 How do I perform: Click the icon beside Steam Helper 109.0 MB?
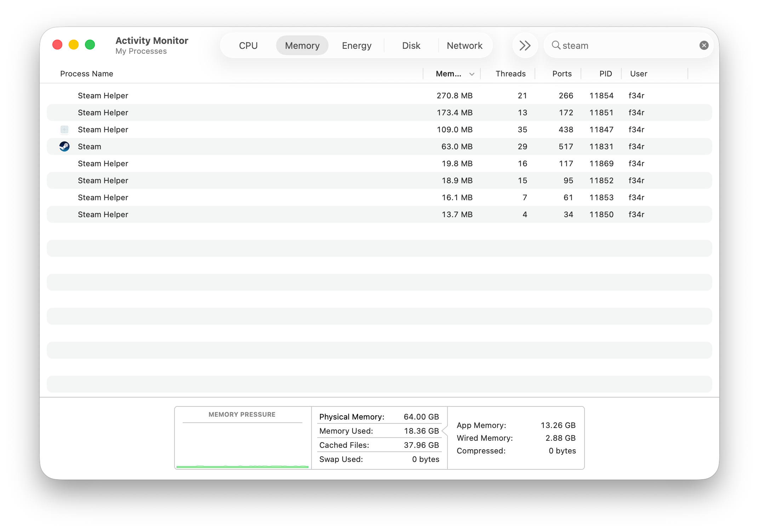tap(64, 129)
